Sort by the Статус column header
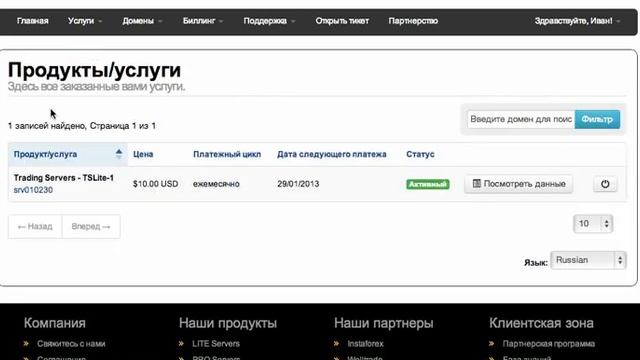 tap(420, 154)
